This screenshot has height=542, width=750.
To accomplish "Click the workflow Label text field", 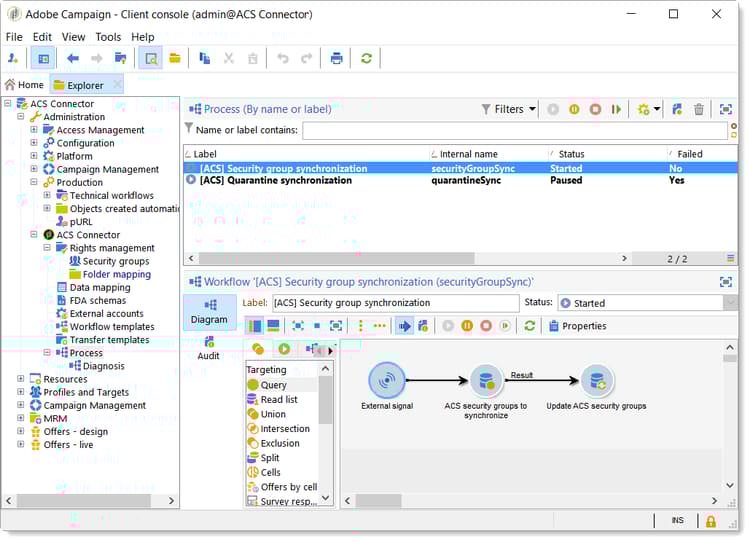I will [x=396, y=303].
